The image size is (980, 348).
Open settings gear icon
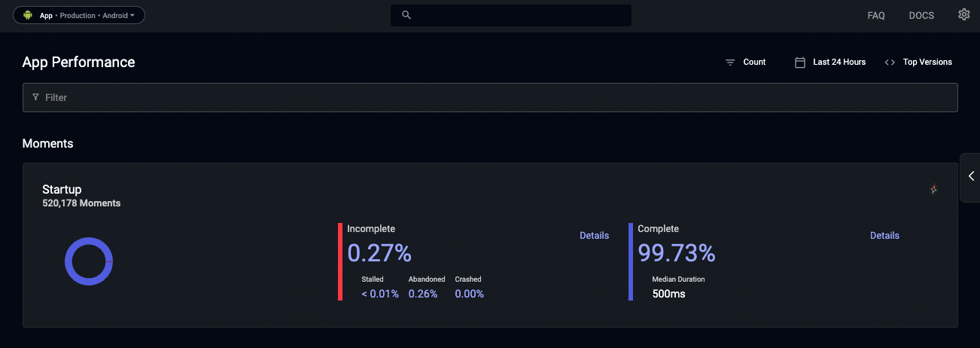coord(963,15)
